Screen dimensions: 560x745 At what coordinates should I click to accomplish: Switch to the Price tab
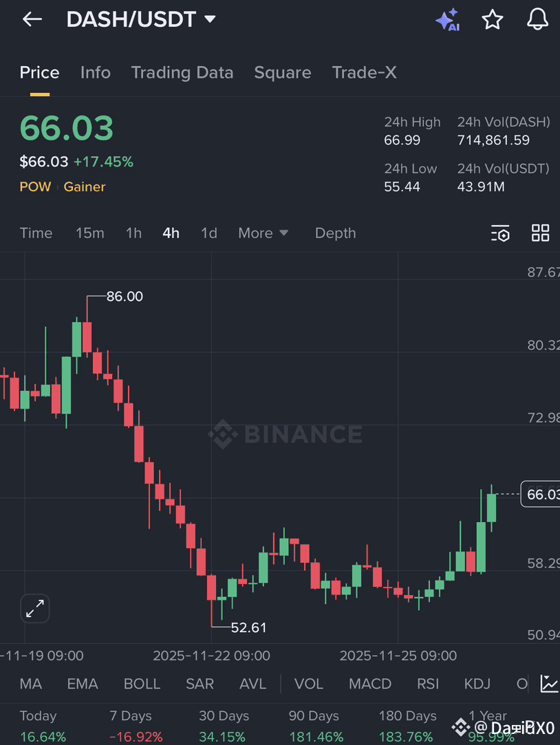[39, 73]
